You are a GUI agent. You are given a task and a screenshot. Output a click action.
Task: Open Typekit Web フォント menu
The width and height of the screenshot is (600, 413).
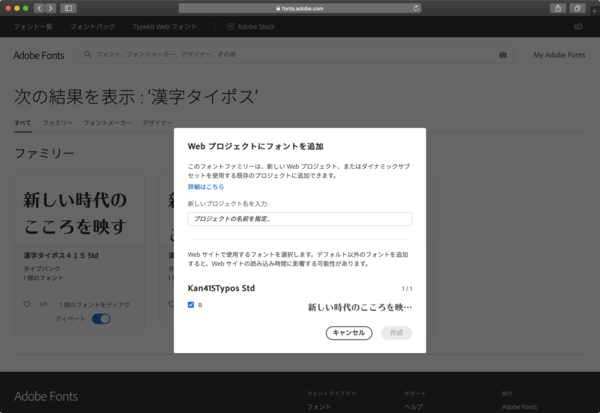[x=165, y=26]
